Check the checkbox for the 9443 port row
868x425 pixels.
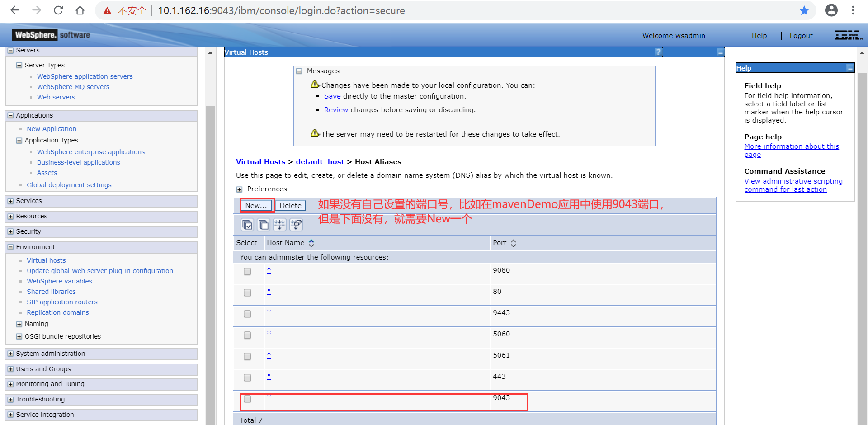[247, 314]
